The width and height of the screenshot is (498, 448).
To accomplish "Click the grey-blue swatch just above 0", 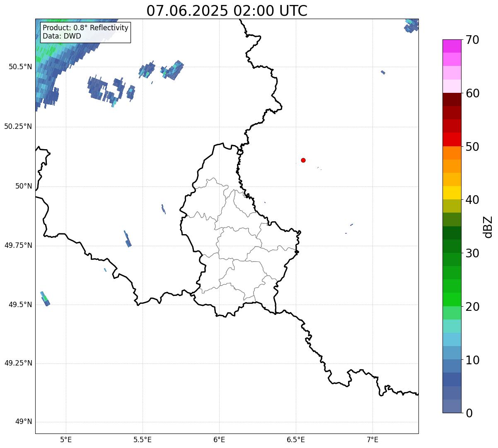I will (x=452, y=406).
